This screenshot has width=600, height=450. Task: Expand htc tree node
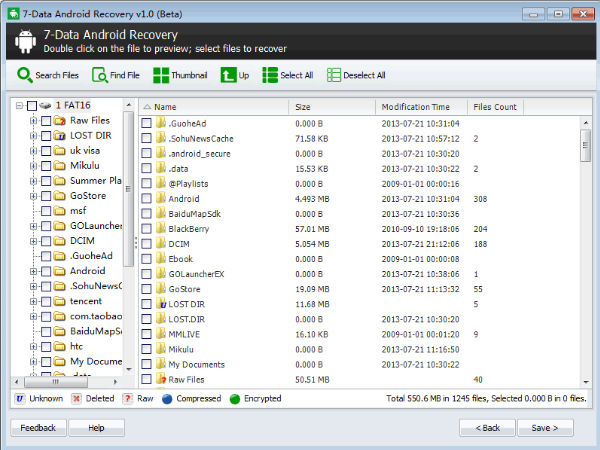tap(33, 346)
